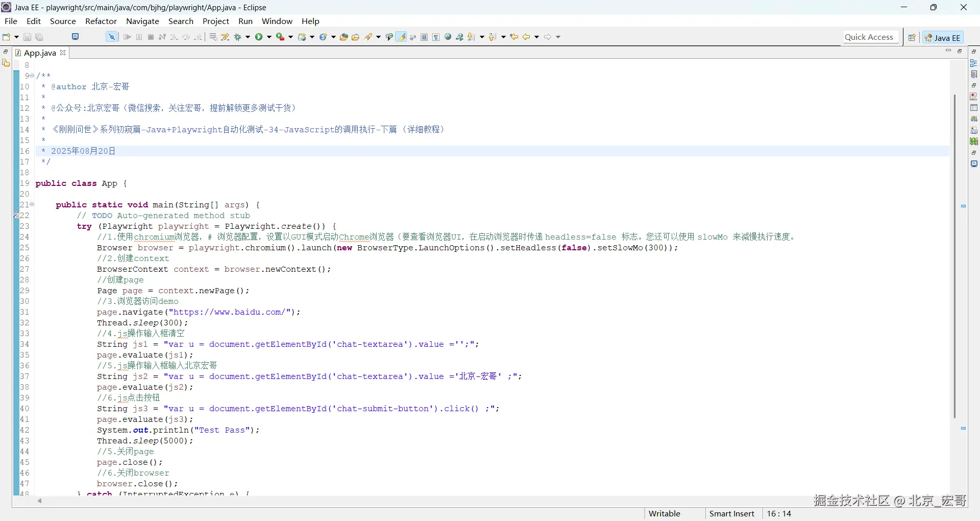980x521 pixels.
Task: Open the Navigate menu
Action: pos(143,21)
